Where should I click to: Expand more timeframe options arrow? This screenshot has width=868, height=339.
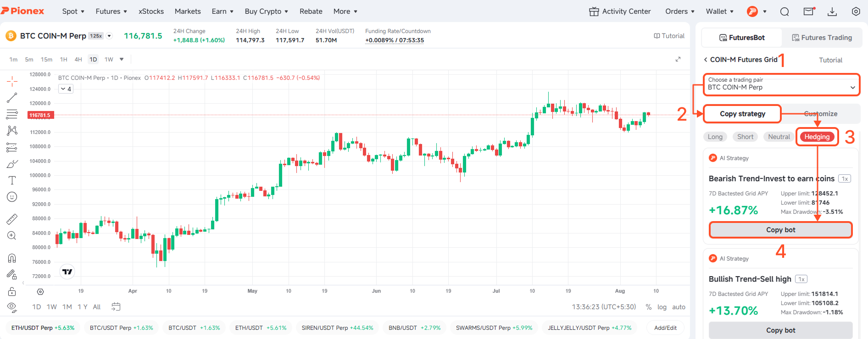click(122, 59)
